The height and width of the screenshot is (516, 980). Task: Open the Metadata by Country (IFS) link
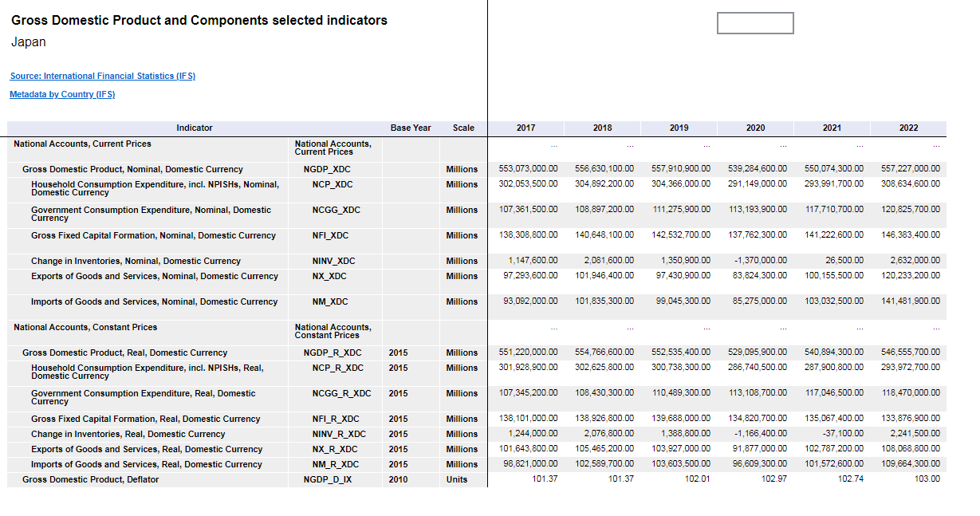point(62,94)
